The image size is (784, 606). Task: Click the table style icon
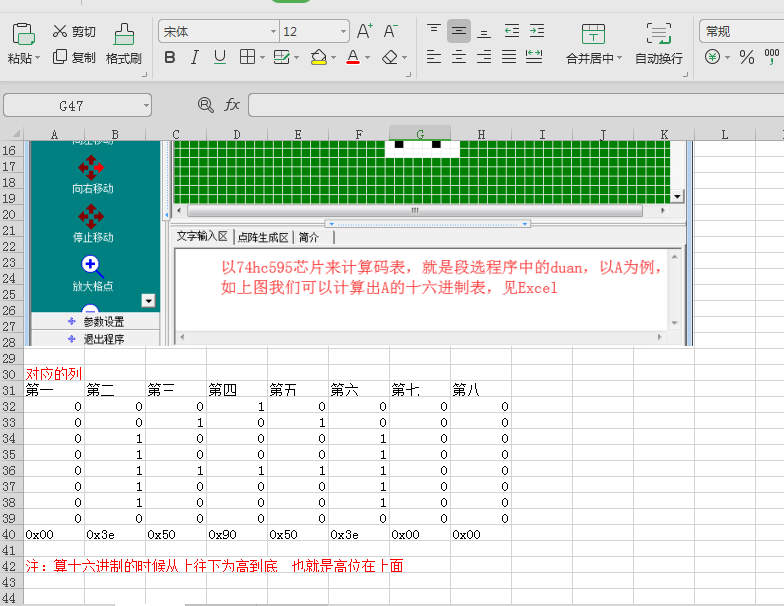tap(282, 57)
